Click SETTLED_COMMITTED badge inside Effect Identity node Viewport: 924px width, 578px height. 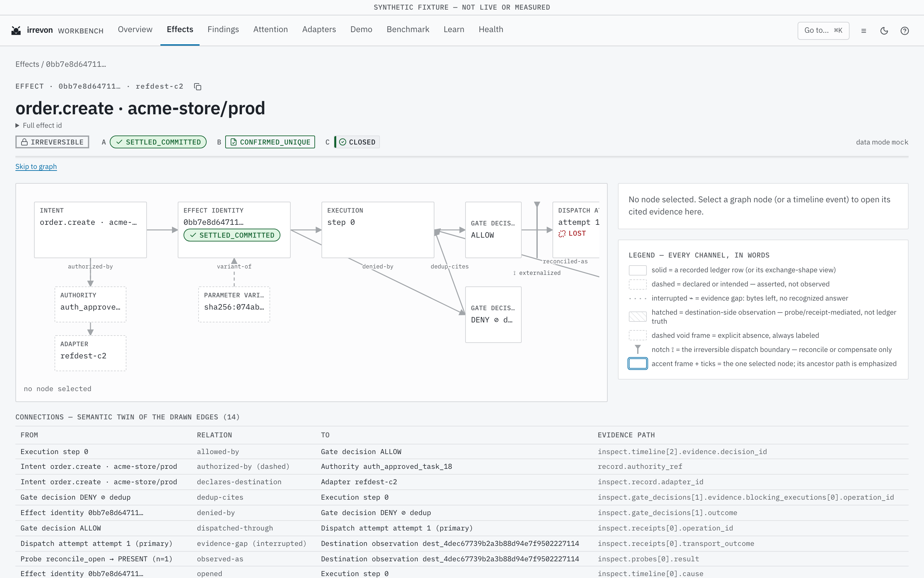(232, 235)
